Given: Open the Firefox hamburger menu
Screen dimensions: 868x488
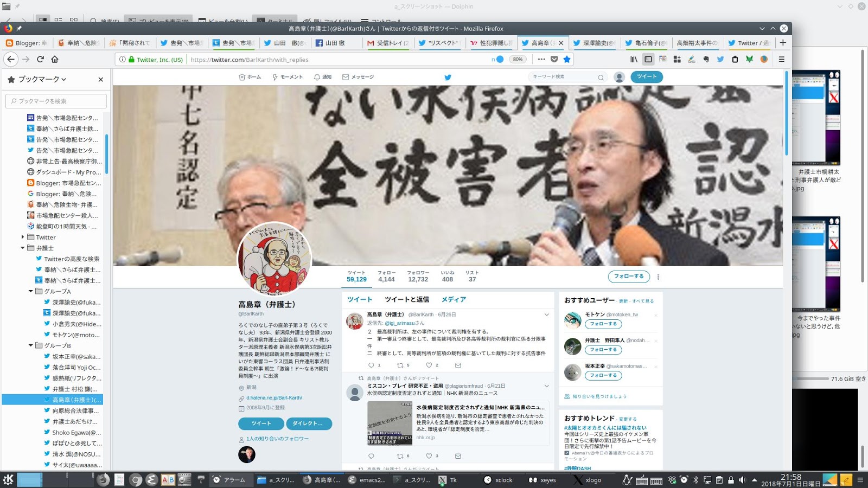Looking at the screenshot, I should click(x=782, y=59).
